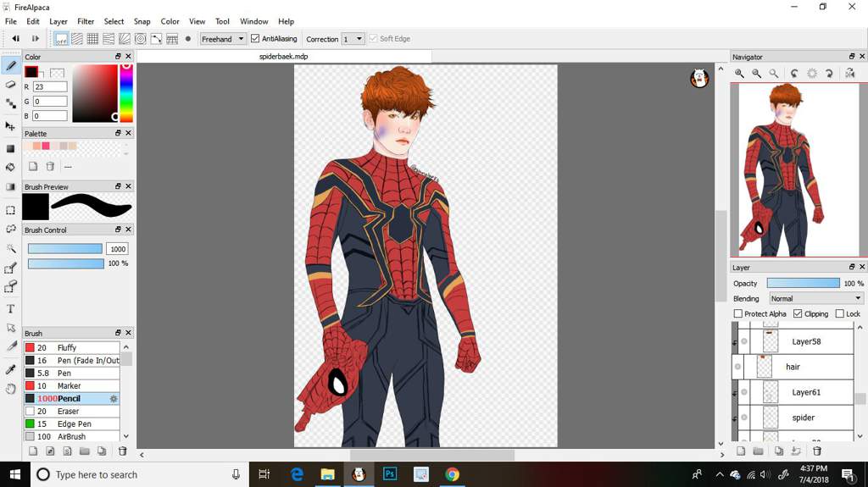Toggle visibility of hair layer

tap(738, 367)
